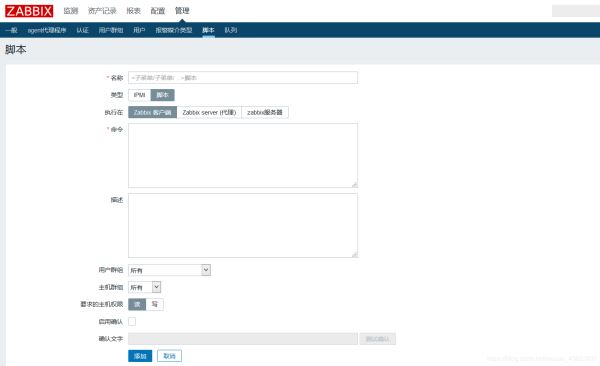Choose zabbix服务器 as execution target

tap(265, 113)
